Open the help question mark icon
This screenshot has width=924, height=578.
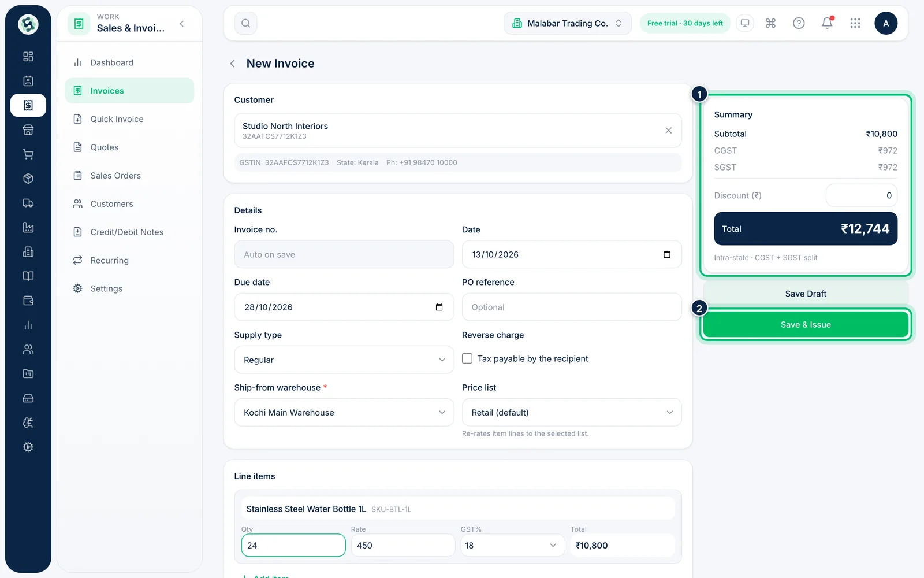(799, 23)
